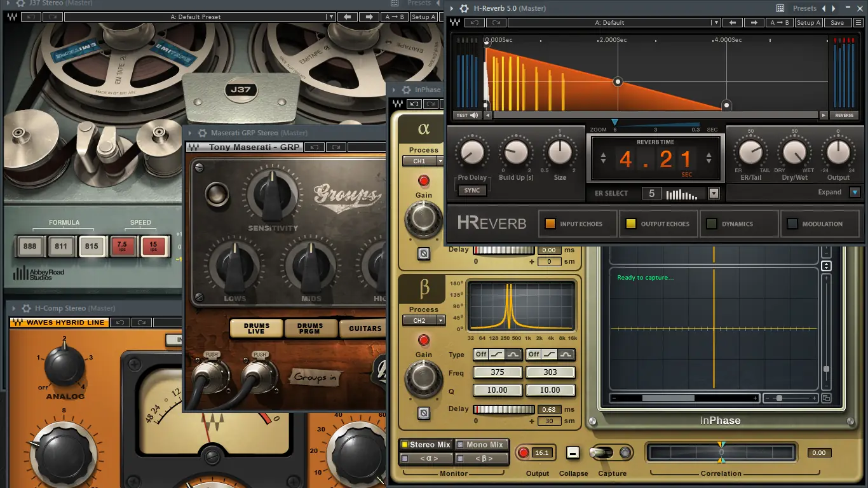Load previous preset arrow in H-Reverb
Image resolution: width=868 pixels, height=488 pixels.
tap(733, 22)
